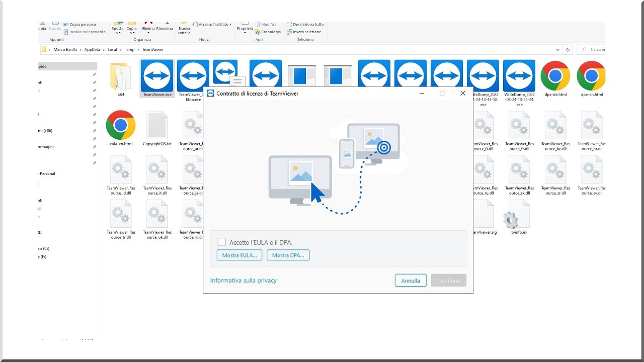Open Cronologia in the Apri group
644x362 pixels.
[268, 32]
